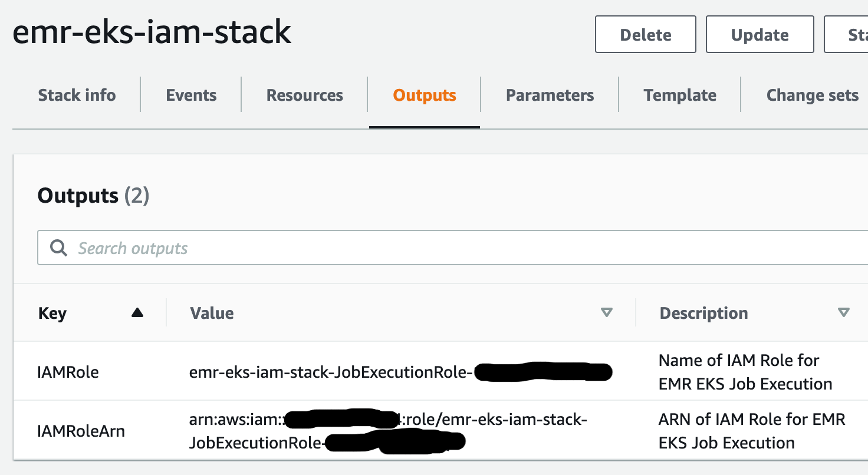Click the sort triangle on Key column
The width and height of the screenshot is (868, 475).
click(x=137, y=314)
